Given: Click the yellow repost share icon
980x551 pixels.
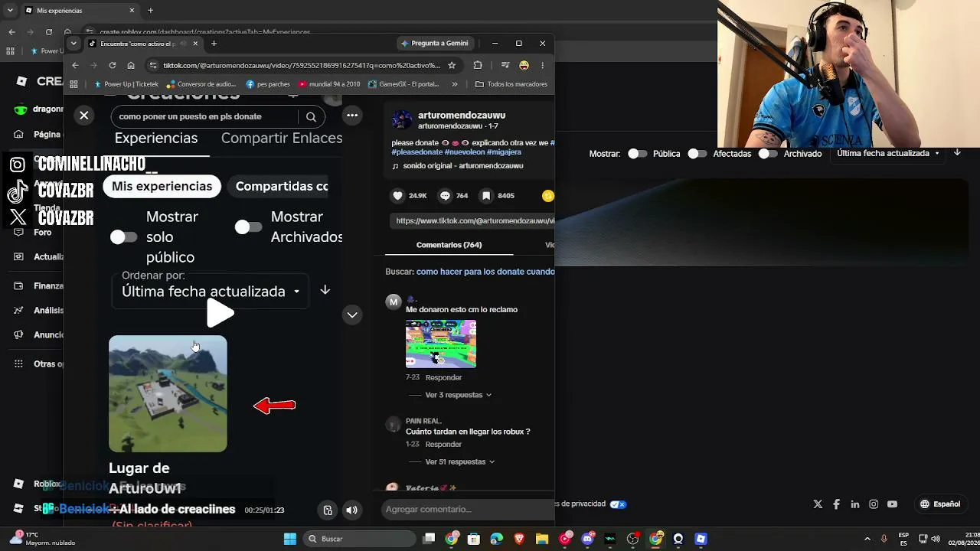Looking at the screenshot, I should [547, 196].
